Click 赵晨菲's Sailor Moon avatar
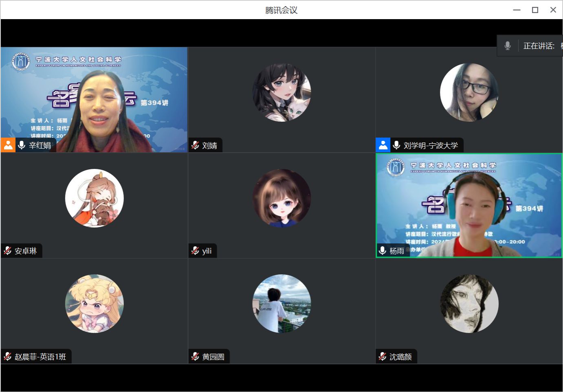The height and width of the screenshot is (392, 563). coord(94,304)
